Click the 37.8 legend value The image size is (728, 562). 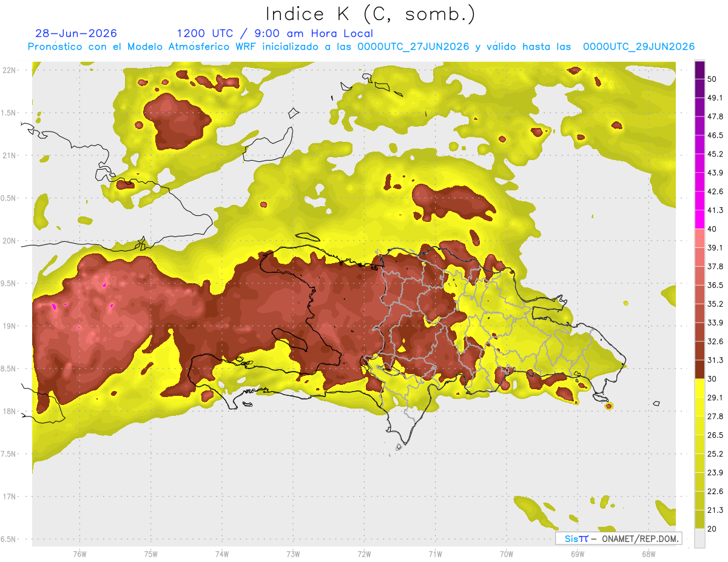(715, 266)
